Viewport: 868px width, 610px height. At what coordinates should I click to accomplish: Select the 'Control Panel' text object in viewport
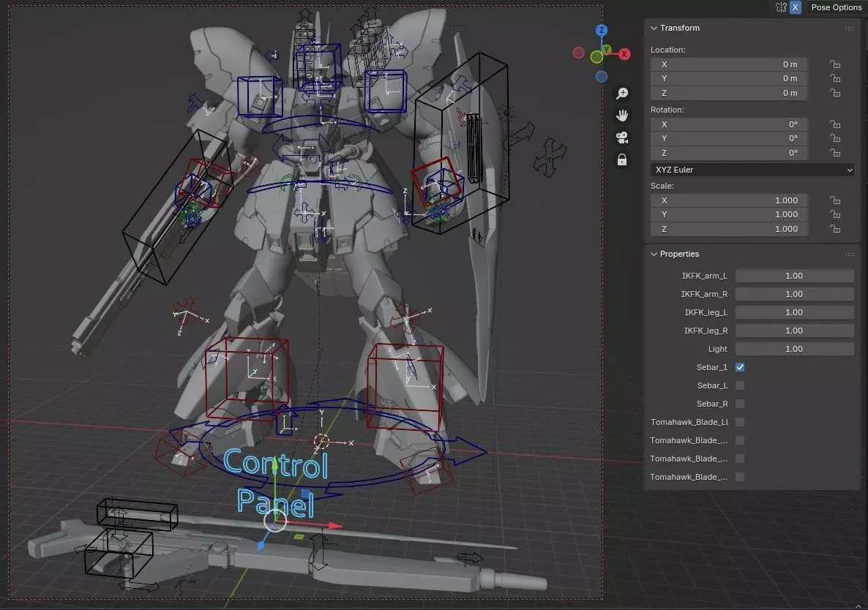pyautogui.click(x=276, y=482)
